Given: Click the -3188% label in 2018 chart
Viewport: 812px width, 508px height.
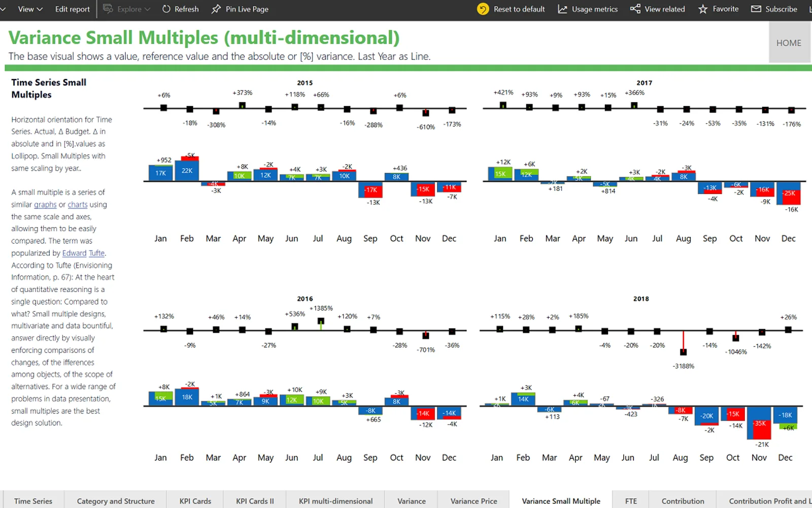Looking at the screenshot, I should (683, 366).
